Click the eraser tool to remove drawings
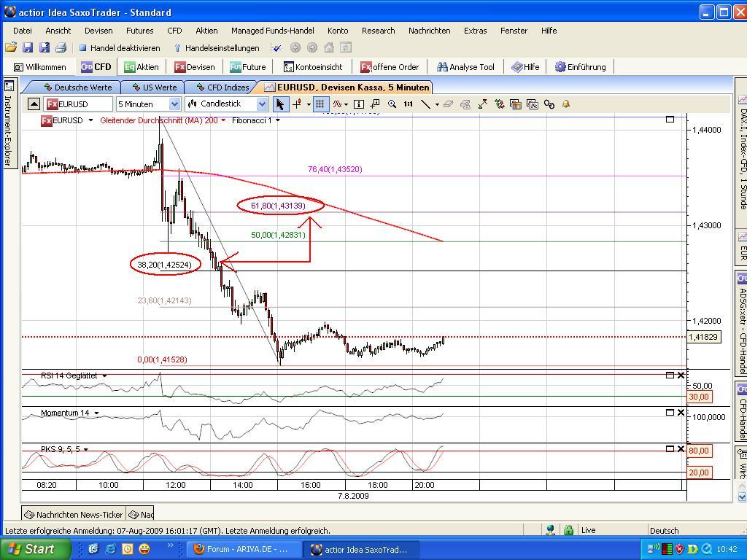Screen dimensions: 747x560 (448, 104)
